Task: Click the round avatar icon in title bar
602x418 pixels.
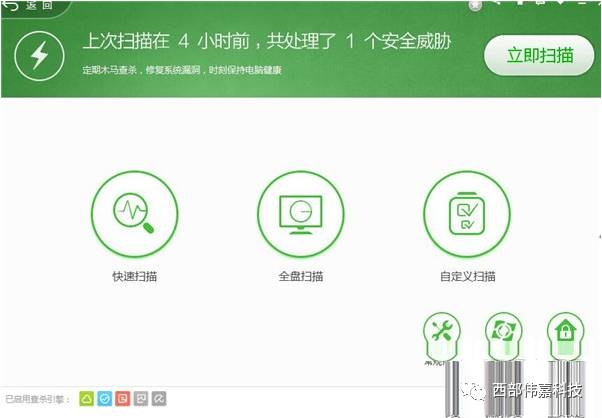Action: point(475,5)
